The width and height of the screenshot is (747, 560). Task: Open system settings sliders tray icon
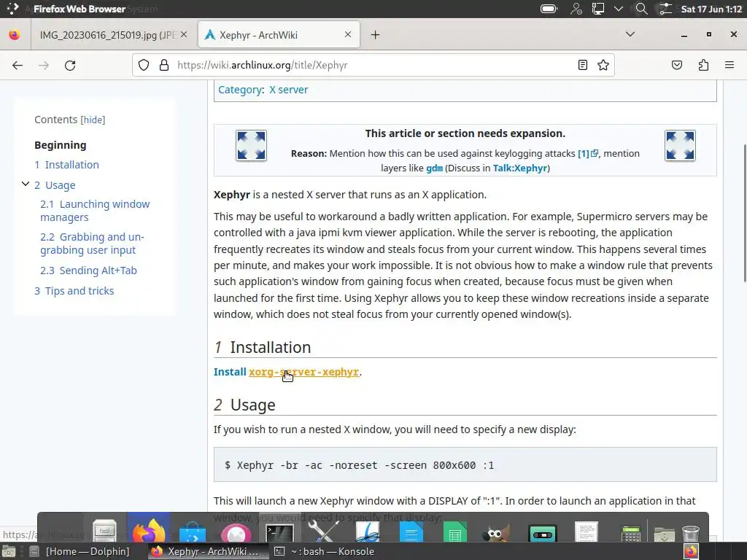(665, 9)
